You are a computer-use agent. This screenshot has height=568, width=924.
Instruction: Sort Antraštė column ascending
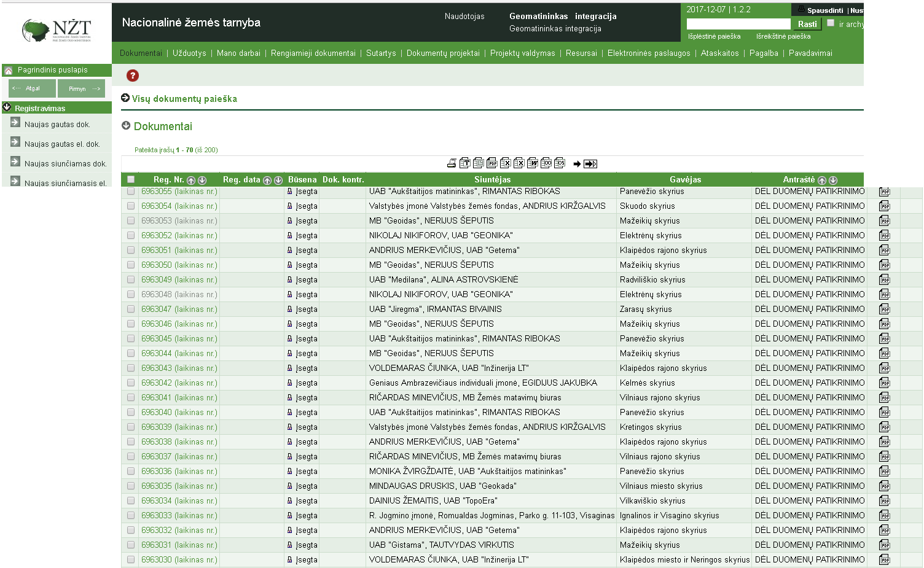pos(822,180)
